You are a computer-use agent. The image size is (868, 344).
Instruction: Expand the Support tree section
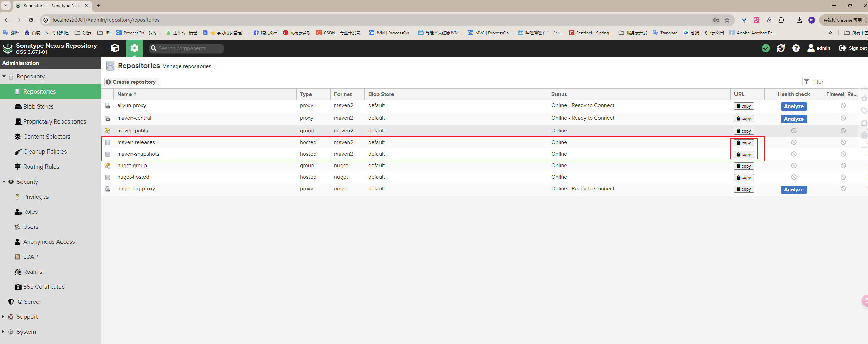[3, 317]
